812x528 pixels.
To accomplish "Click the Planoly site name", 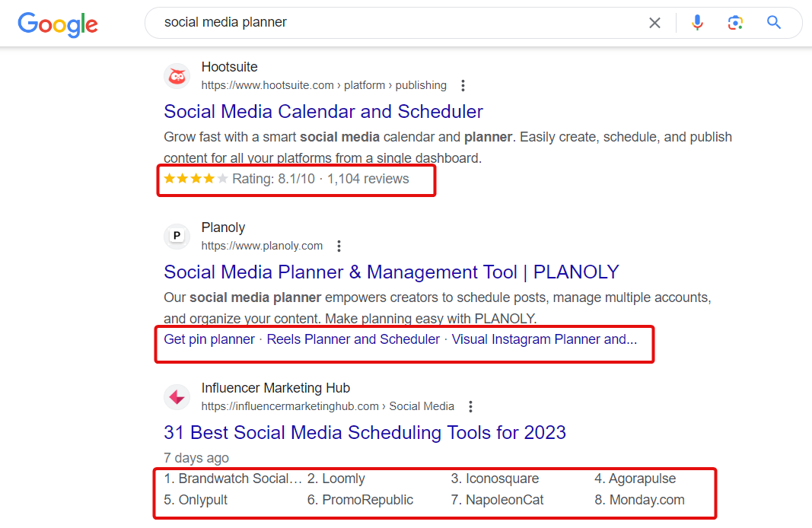I will click(x=223, y=227).
